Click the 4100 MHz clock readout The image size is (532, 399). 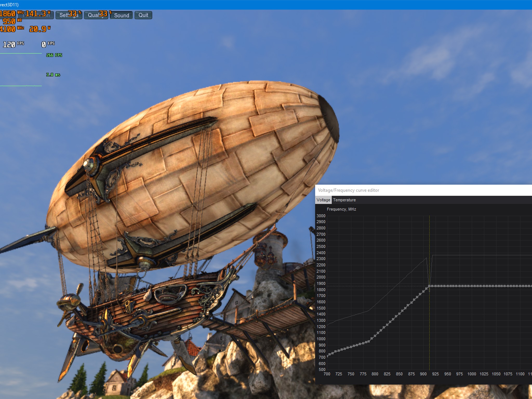tap(12, 29)
